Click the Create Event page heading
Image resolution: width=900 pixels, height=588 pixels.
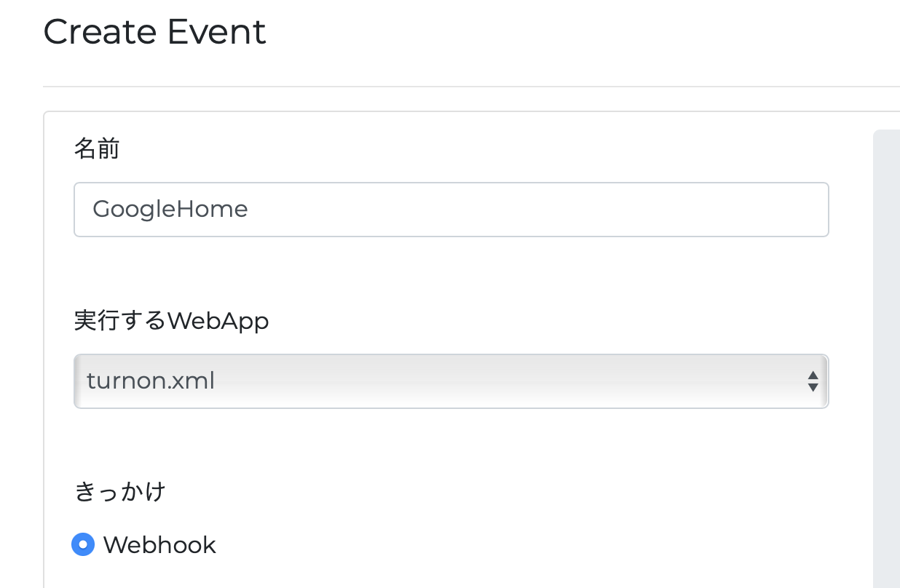[x=154, y=31]
